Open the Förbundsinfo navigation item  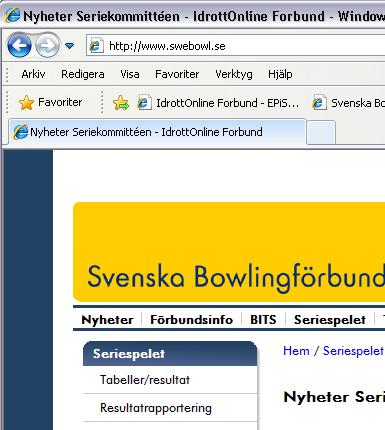point(191,320)
